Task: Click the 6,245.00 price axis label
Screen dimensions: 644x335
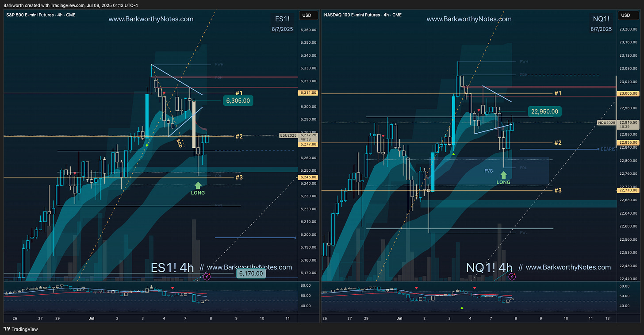Action: 307,177
